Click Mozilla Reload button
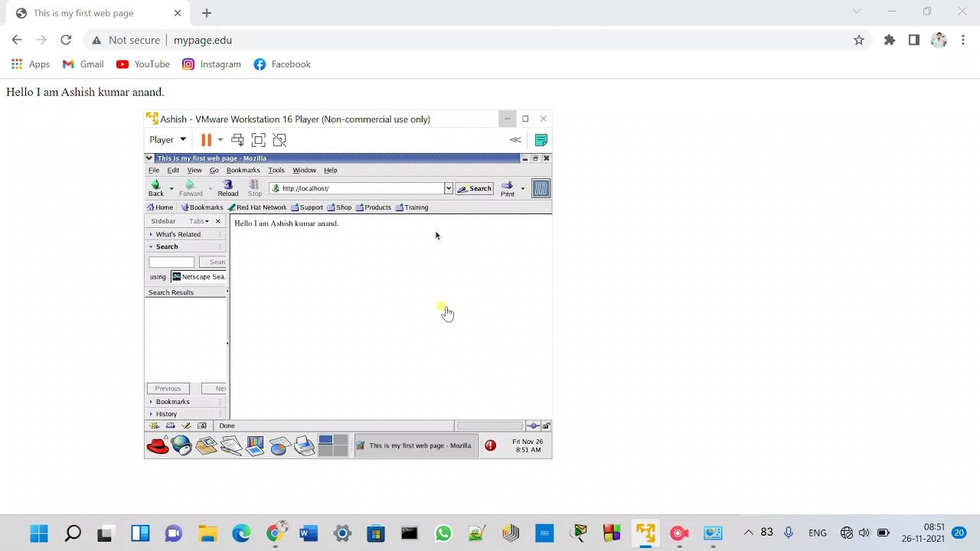 click(228, 188)
